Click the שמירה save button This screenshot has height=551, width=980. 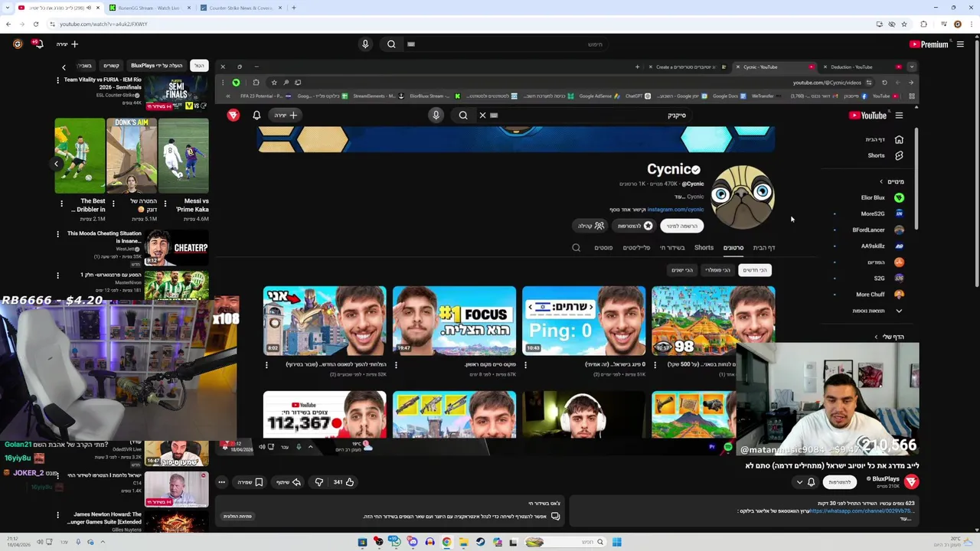[250, 482]
